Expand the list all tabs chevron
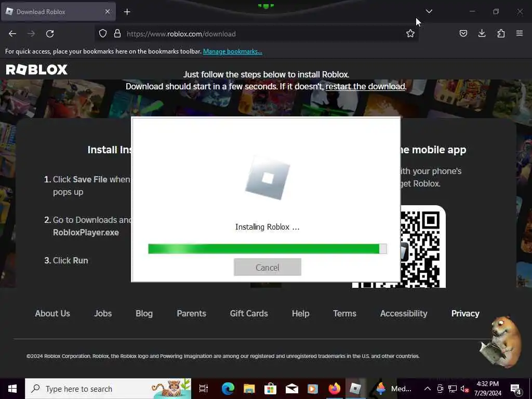This screenshot has height=399, width=532. (429, 11)
